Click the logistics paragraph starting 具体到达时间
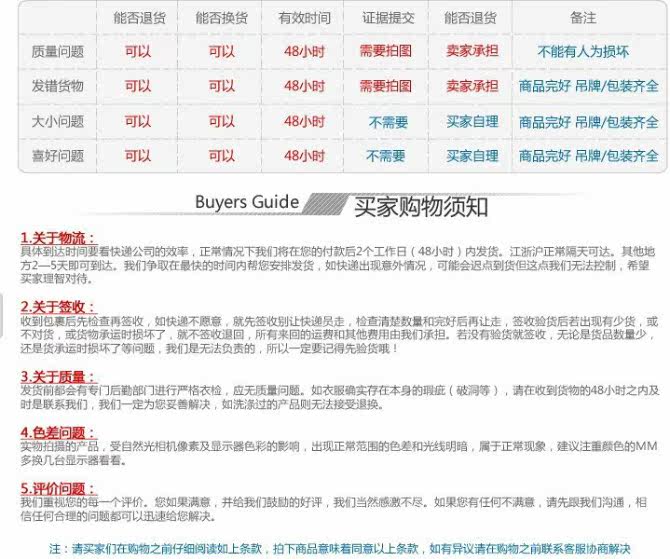 click(338, 265)
